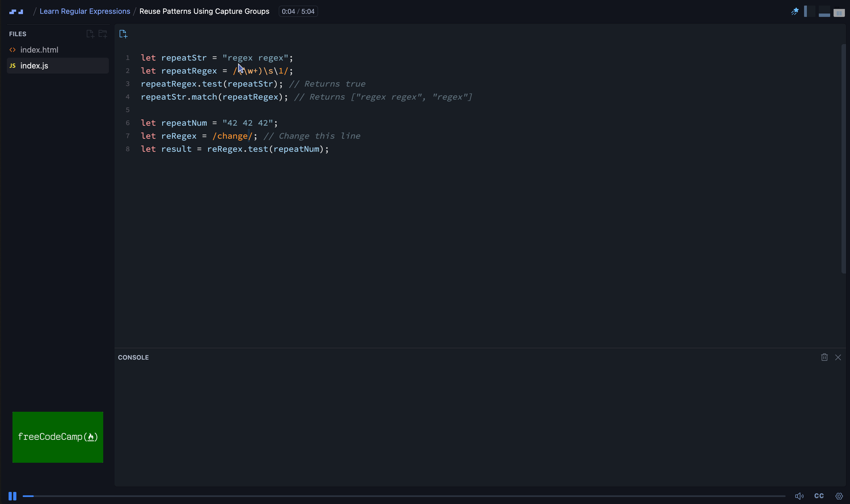The height and width of the screenshot is (504, 850).
Task: Create a new file in the Files panel
Action: (x=90, y=34)
